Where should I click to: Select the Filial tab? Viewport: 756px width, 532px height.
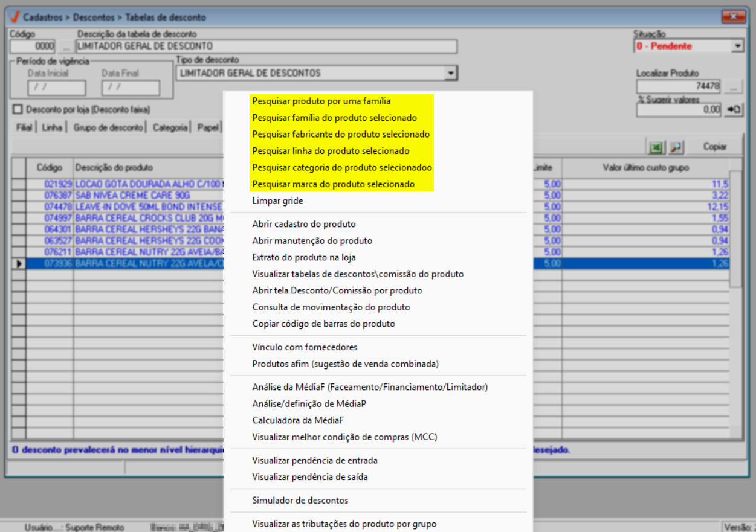(x=24, y=127)
